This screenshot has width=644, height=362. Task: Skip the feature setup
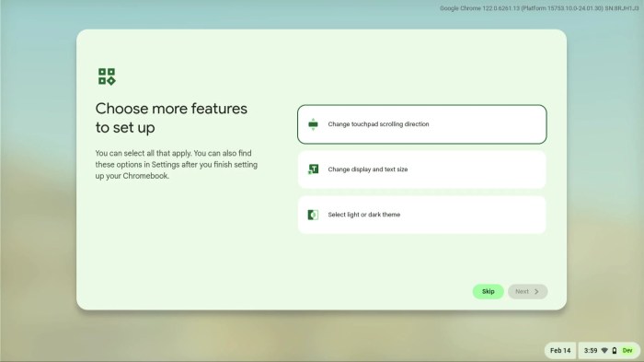point(488,291)
